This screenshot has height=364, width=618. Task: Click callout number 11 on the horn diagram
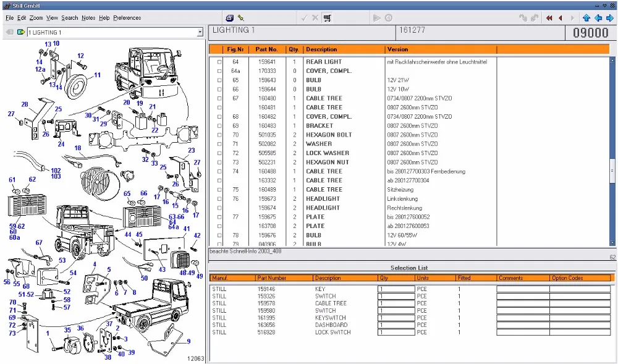tap(98, 75)
